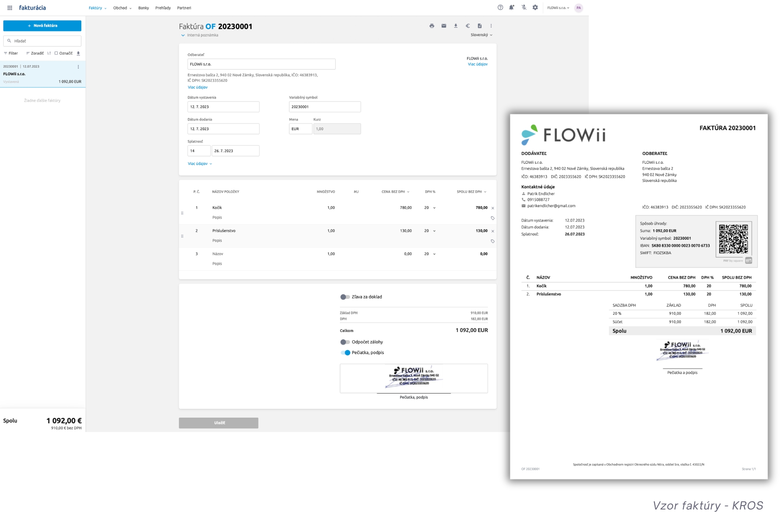782x532 pixels.
Task: Check the Označiť checkbox
Action: tap(56, 53)
